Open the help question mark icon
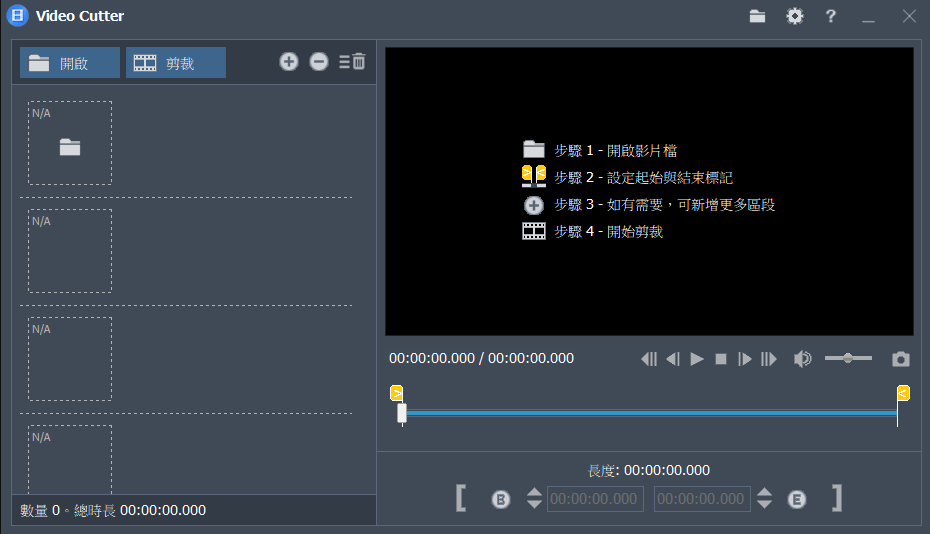 tap(830, 16)
